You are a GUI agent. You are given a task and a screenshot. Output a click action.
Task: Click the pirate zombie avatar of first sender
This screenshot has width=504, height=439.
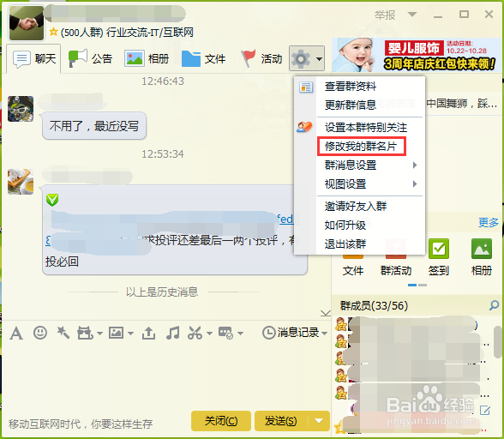point(21,109)
